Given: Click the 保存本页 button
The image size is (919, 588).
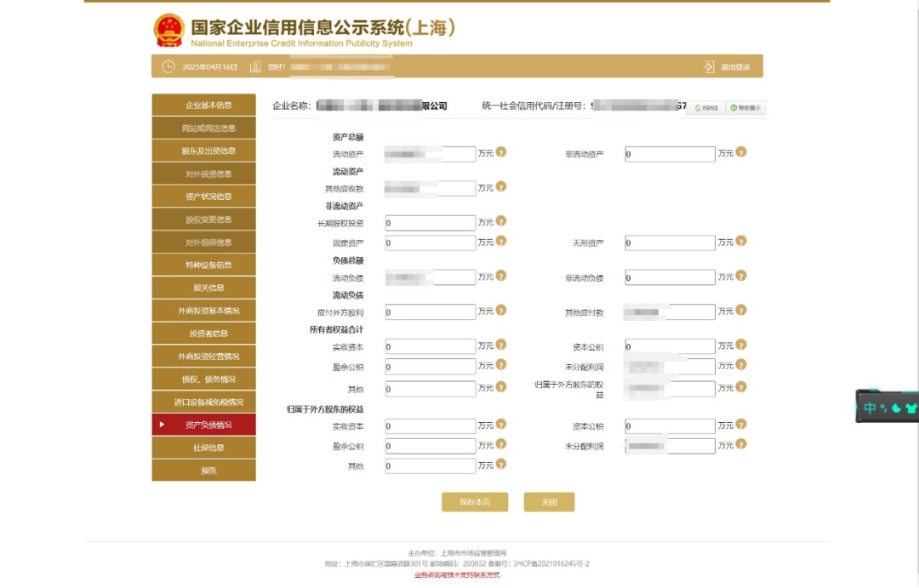Looking at the screenshot, I should pyautogui.click(x=475, y=502).
